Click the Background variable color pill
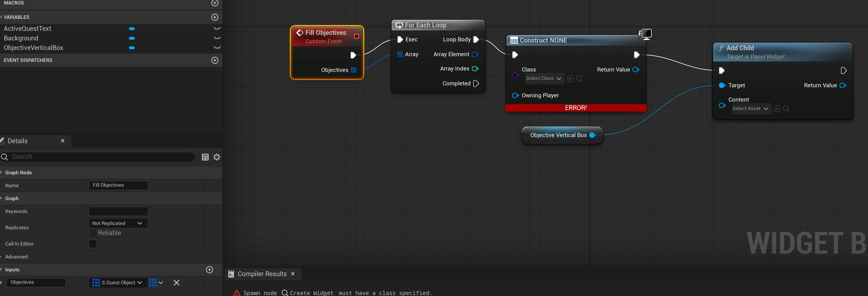 [132, 38]
